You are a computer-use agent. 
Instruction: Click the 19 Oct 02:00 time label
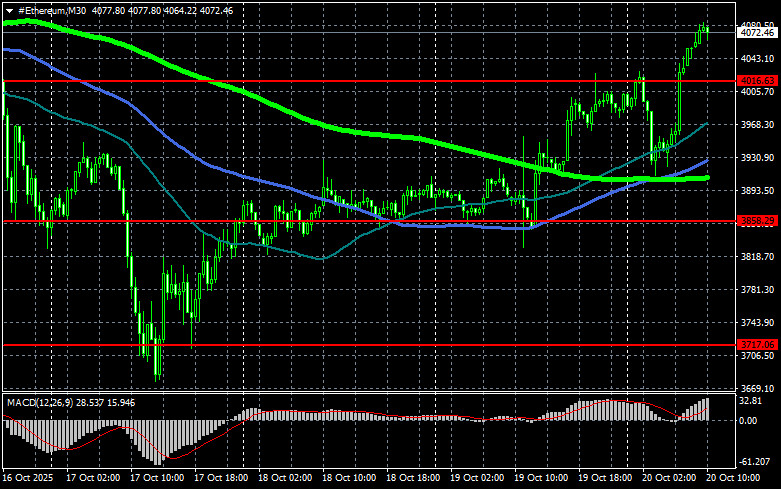coord(477,478)
